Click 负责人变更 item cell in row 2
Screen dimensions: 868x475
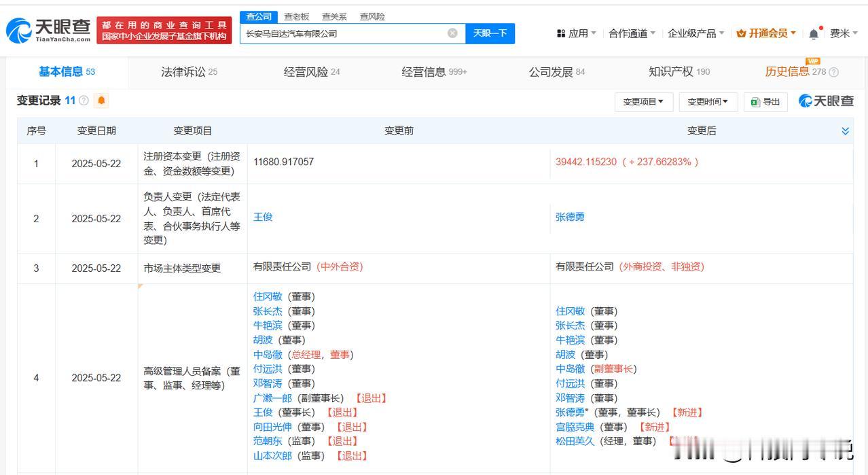coord(192,218)
